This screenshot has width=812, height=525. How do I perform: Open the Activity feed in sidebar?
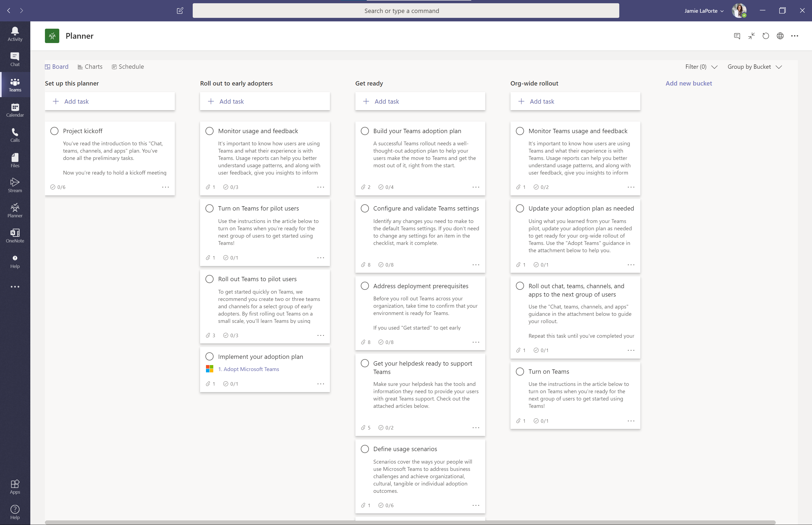pos(15,34)
